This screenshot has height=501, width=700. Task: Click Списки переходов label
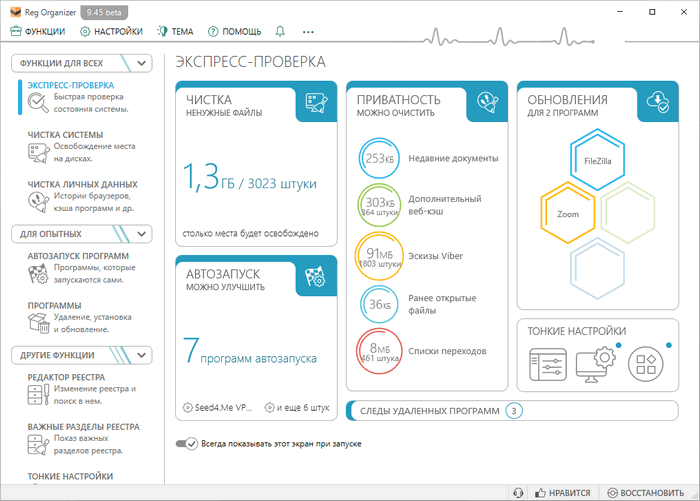pyautogui.click(x=447, y=351)
